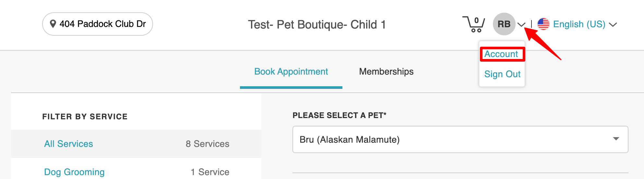Click the location pin icon
The width and height of the screenshot is (644, 179).
click(53, 24)
